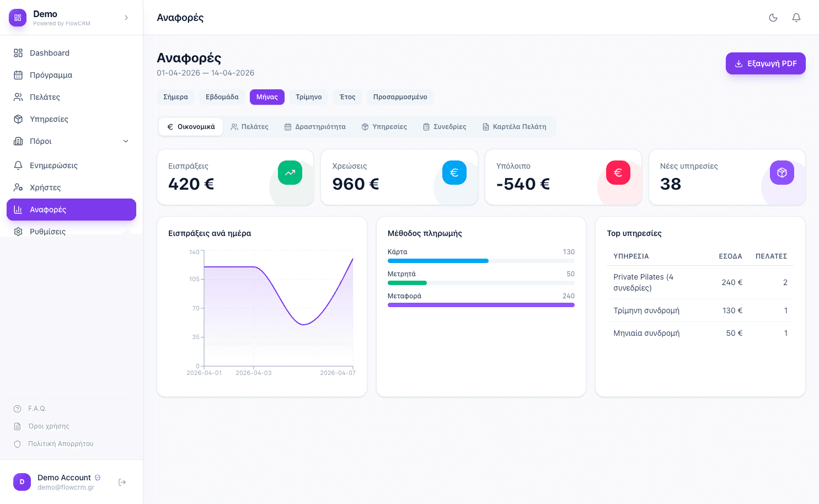Select the Private Pilates table row

(x=700, y=282)
